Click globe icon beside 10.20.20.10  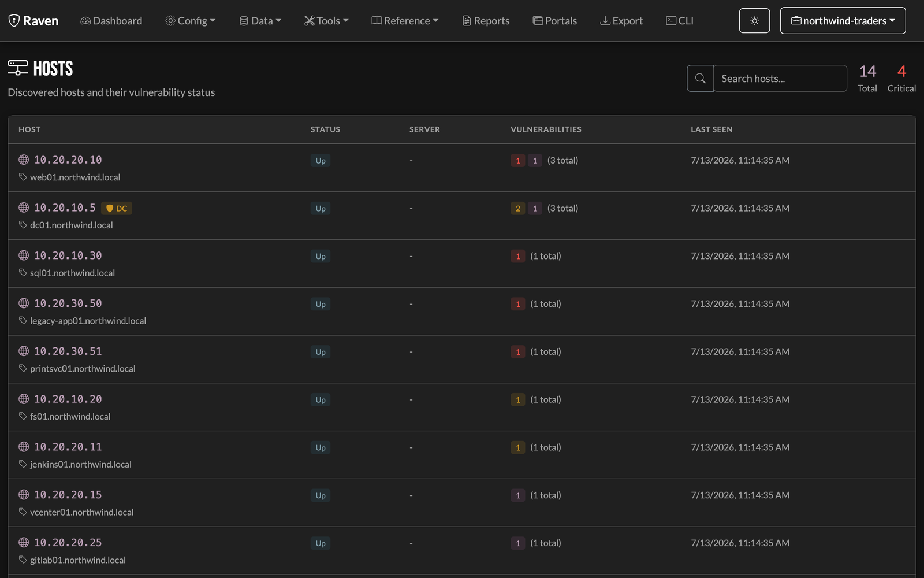click(24, 160)
